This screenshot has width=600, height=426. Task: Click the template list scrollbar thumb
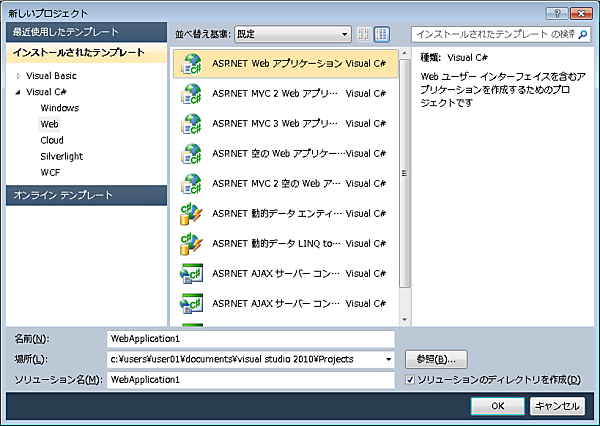pos(404,173)
